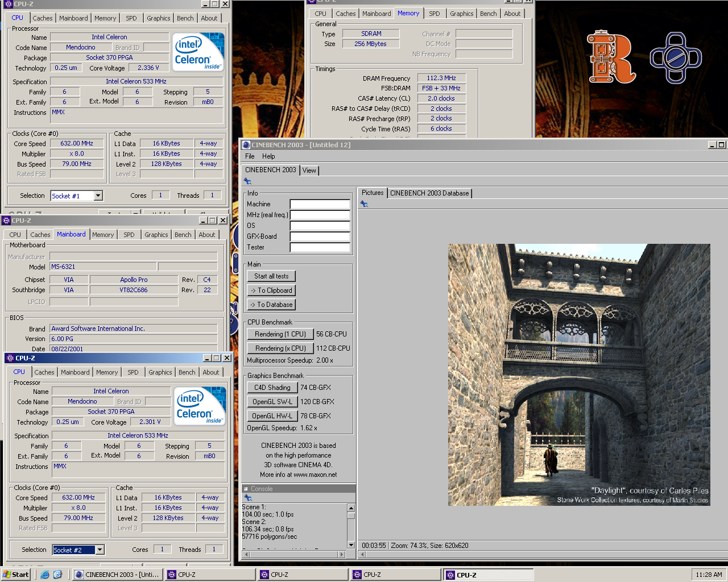Image resolution: width=728 pixels, height=582 pixels.
Task: Click the Console horizontal scrollbar right arrow
Action: [341, 554]
